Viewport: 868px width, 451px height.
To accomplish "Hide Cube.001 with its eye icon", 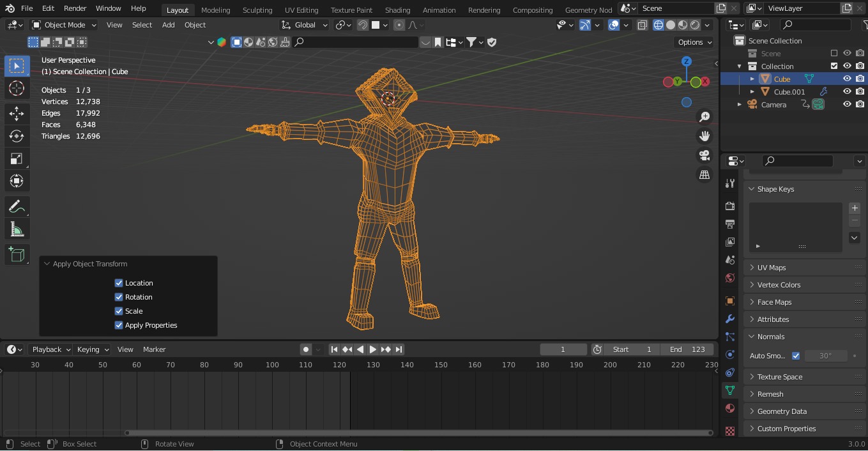I will (x=847, y=91).
